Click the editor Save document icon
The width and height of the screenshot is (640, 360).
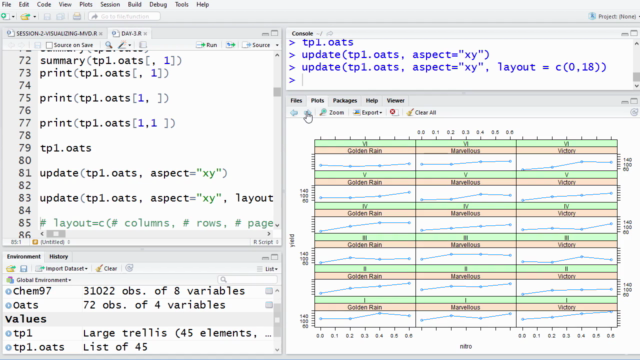tap(38, 45)
